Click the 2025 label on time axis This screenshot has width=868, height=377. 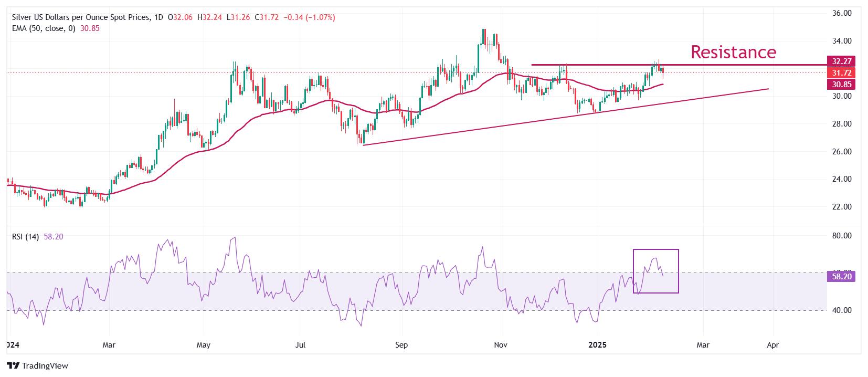click(598, 345)
